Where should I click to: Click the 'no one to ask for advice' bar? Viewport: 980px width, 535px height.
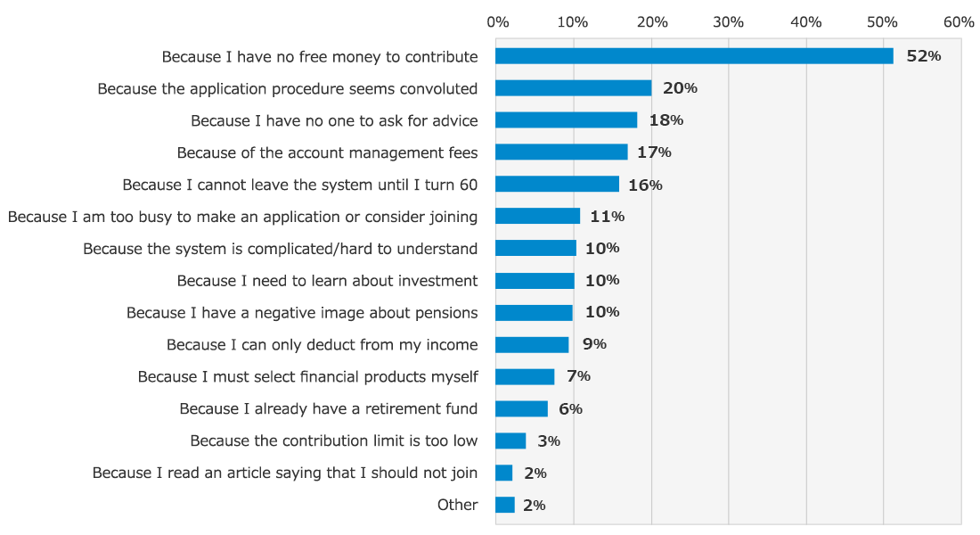567,120
